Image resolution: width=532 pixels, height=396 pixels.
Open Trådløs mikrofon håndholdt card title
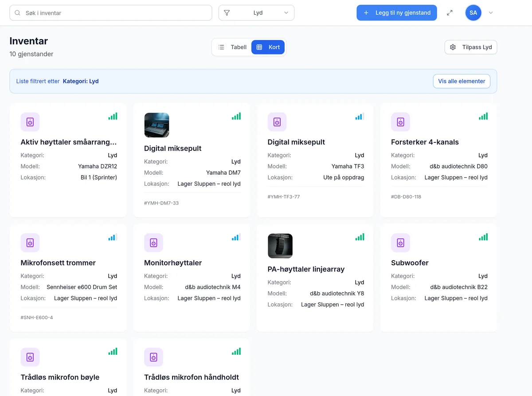tap(192, 377)
